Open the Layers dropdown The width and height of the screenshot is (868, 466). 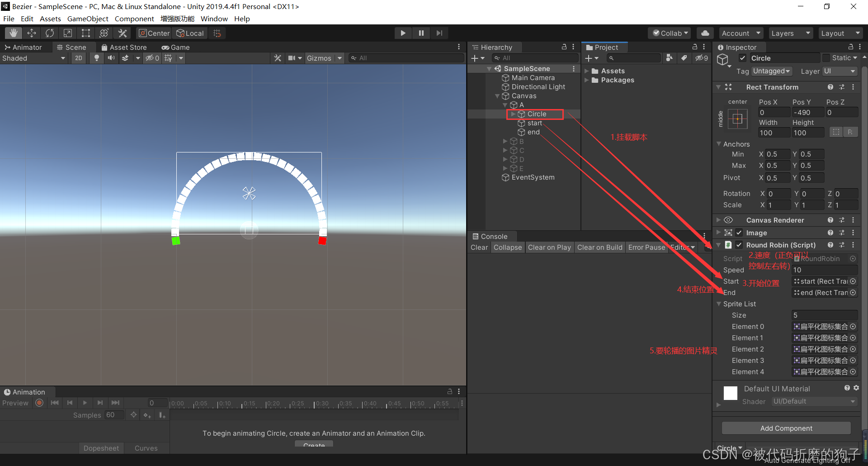point(790,33)
